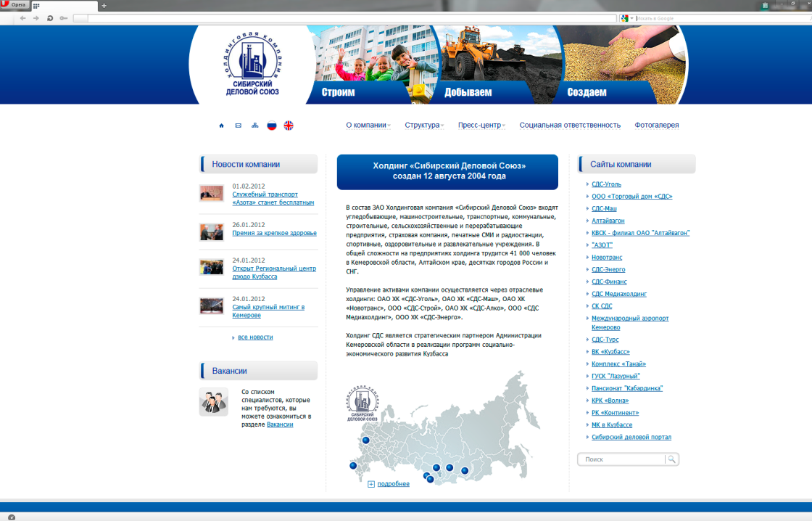Open the СДС-Маш link
This screenshot has height=521, width=812.
[604, 208]
